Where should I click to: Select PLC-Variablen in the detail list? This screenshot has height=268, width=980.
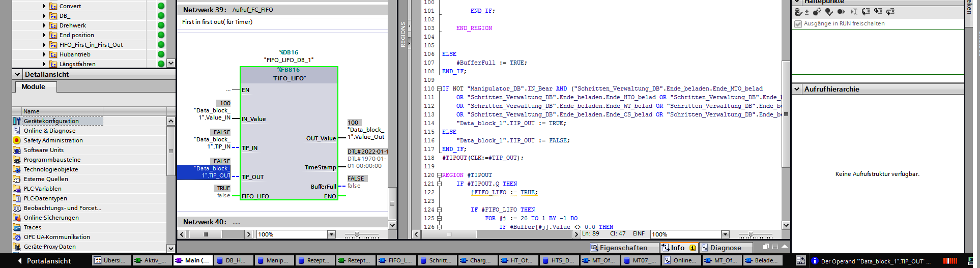pos(43,189)
